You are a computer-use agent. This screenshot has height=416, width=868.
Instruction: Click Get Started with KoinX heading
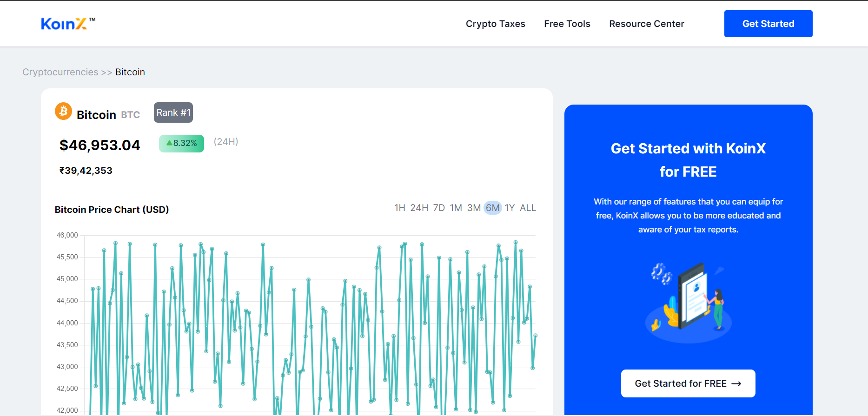(x=688, y=160)
